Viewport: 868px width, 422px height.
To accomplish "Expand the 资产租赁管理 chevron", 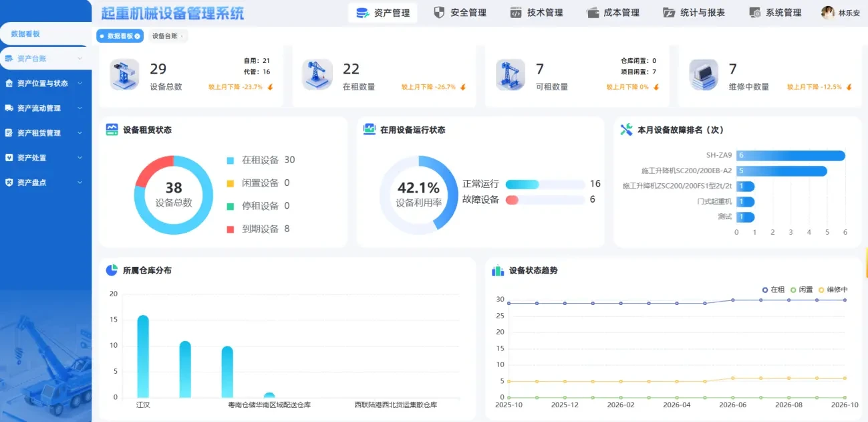I will [80, 133].
